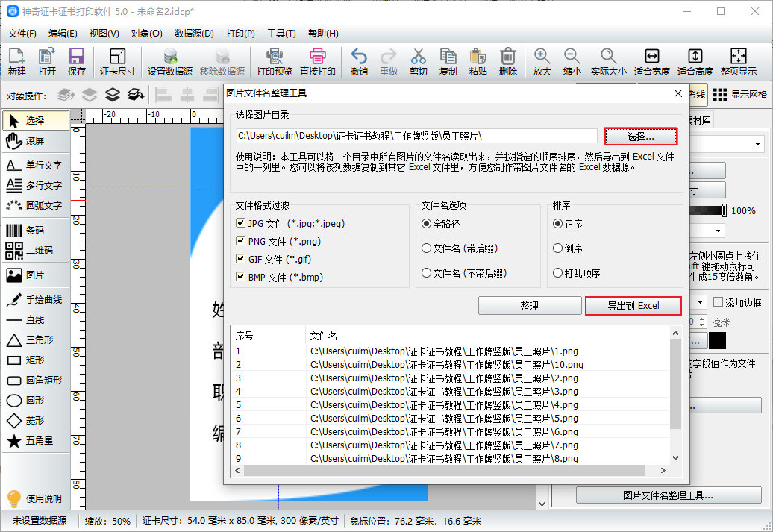This screenshot has width=773, height=532.
Task: Open 证卡尺寸 card size settings
Action: pos(117,62)
